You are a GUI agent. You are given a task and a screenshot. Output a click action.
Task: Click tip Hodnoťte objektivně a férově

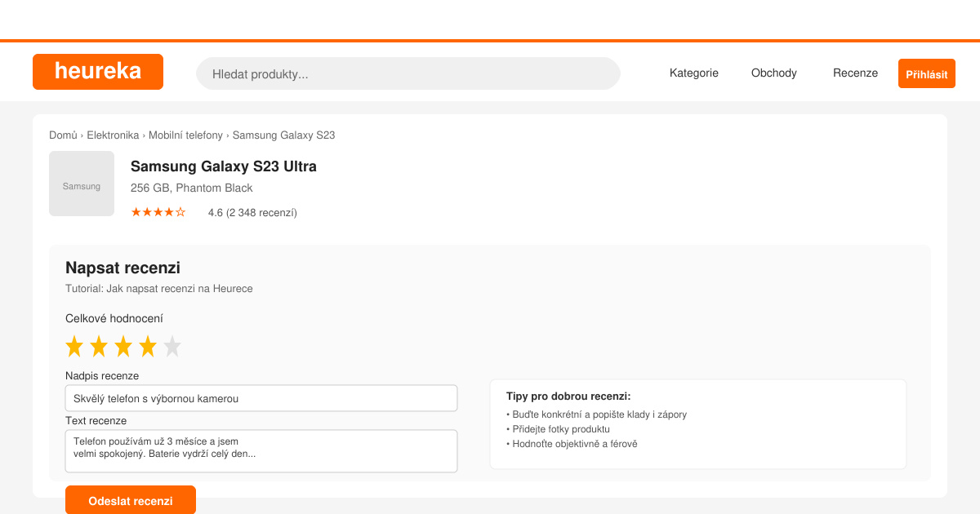coord(572,444)
